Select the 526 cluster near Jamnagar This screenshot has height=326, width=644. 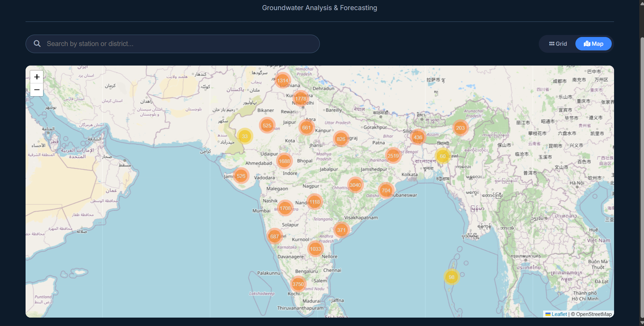click(241, 176)
